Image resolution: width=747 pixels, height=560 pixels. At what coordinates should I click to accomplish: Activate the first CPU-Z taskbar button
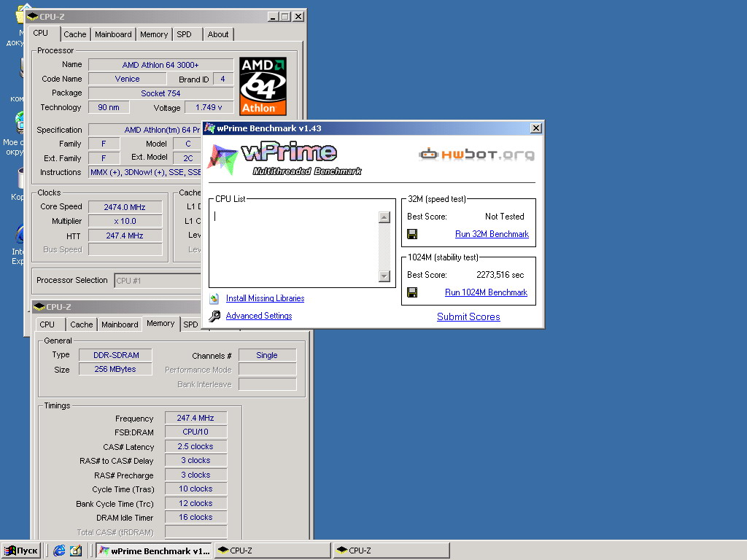pos(273,551)
